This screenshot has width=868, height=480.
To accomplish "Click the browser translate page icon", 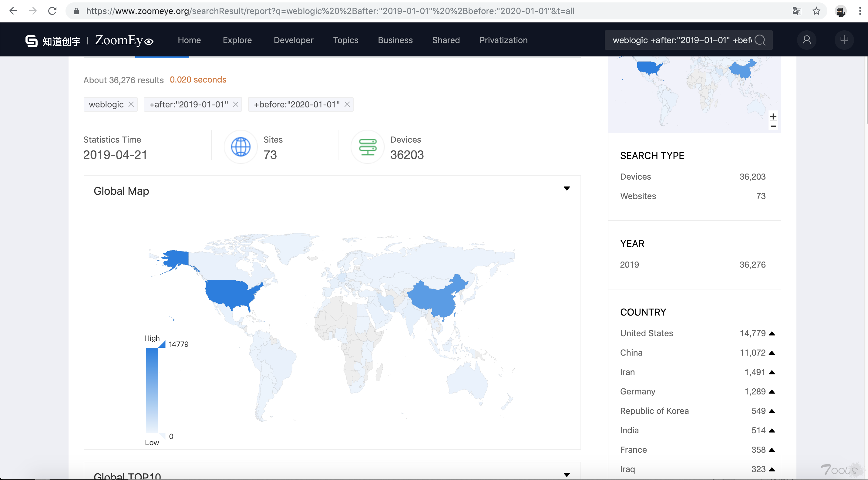I will [796, 11].
